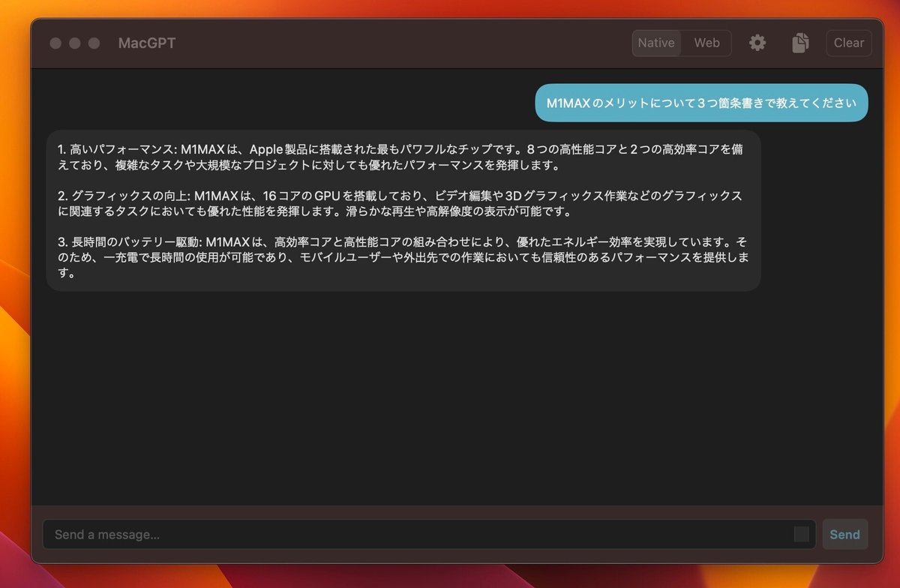Send the message with the Send button
Screen dimensions: 900x588
[844, 534]
